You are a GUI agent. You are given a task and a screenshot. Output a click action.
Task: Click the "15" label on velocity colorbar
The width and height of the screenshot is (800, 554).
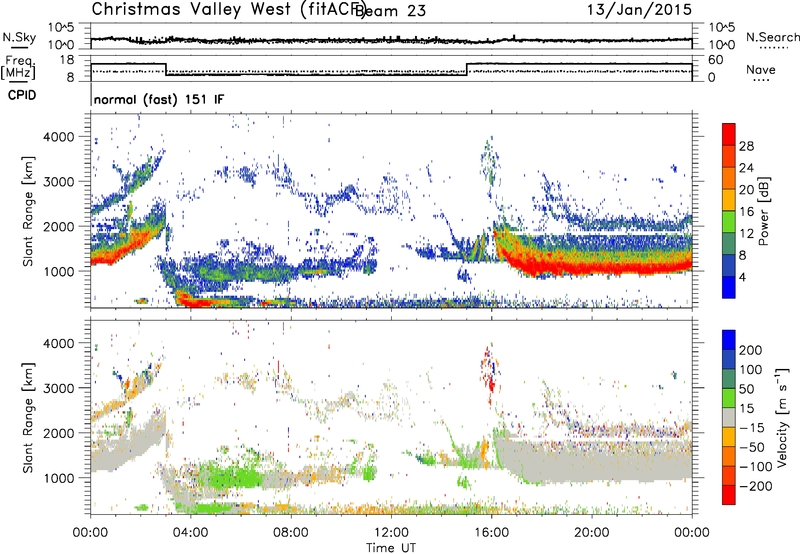(746, 409)
